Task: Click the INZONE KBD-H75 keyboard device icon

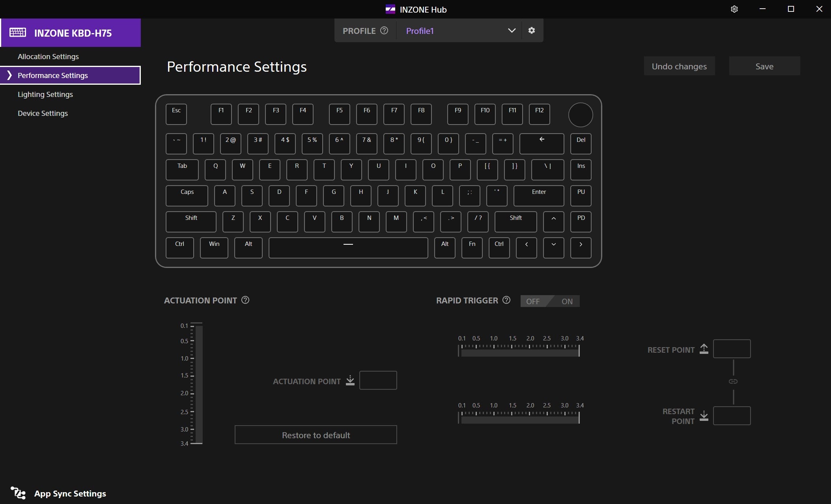Action: 18,32
